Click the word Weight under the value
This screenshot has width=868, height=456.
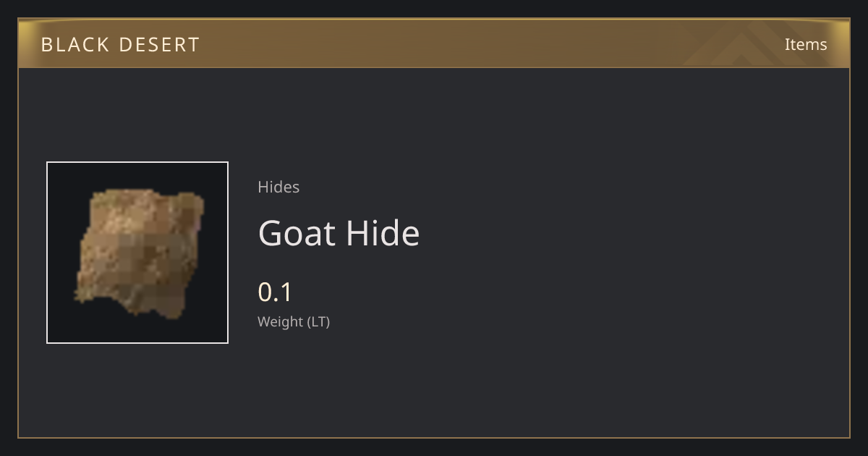[281, 322]
